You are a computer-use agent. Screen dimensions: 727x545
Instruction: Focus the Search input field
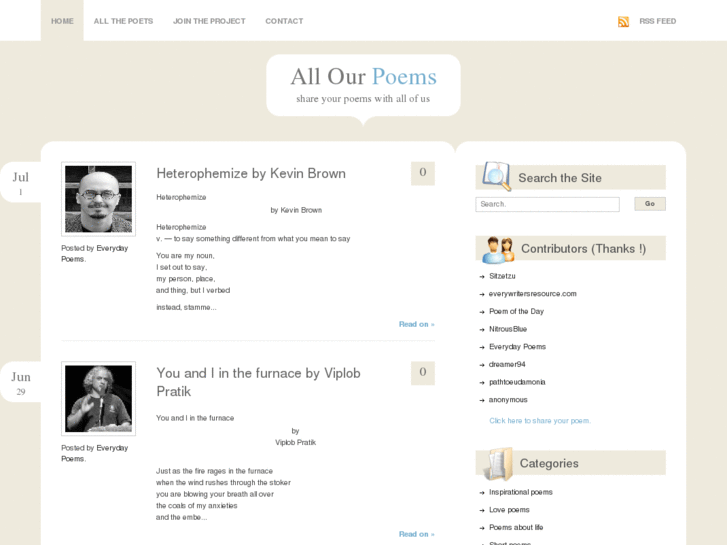coord(547,204)
